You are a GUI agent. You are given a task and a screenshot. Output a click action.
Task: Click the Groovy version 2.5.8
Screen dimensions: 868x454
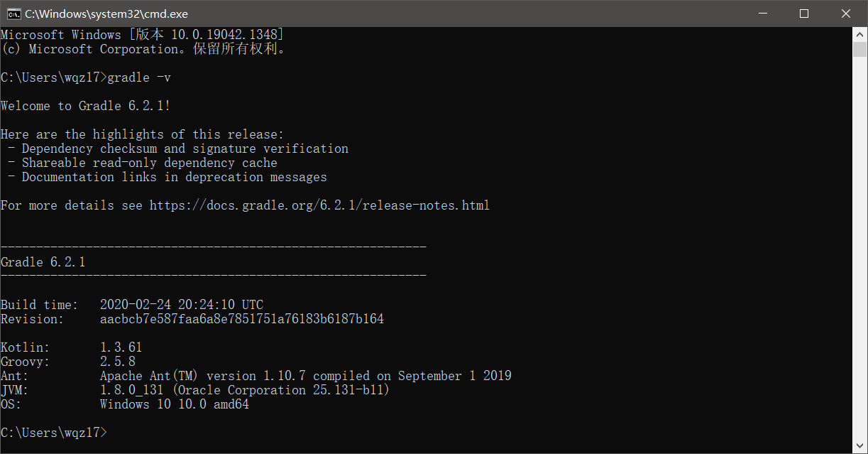coord(118,362)
